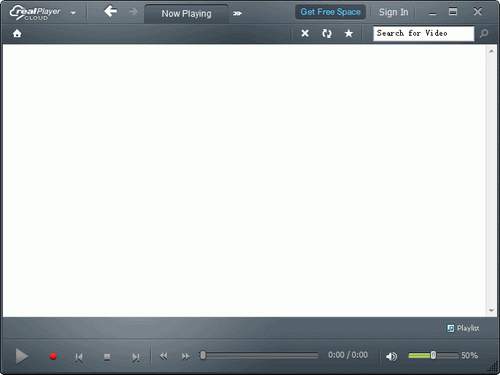Maximize the RealPlayer window
This screenshot has width=500, height=375.
point(453,12)
